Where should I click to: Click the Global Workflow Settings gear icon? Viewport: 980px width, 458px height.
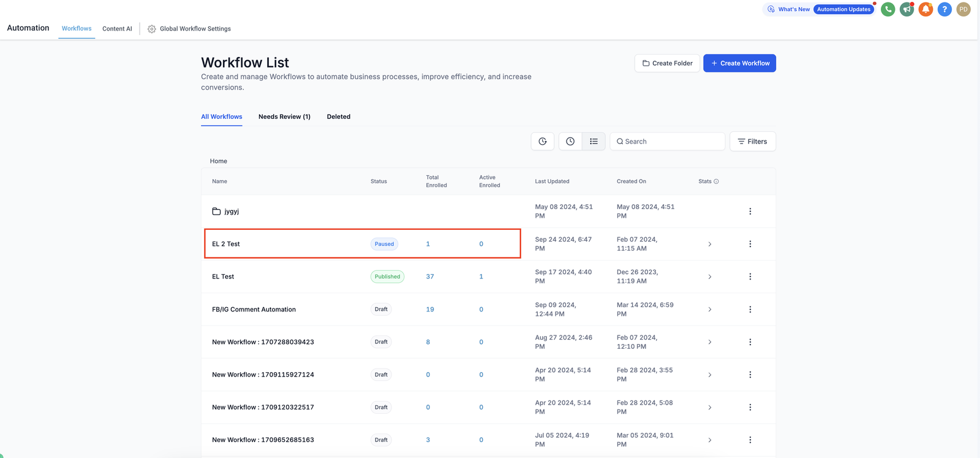tap(152, 29)
